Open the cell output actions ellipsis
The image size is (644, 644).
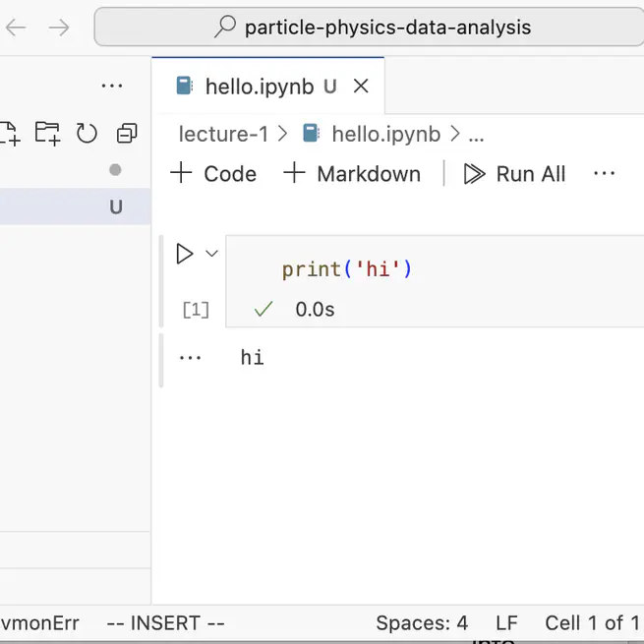[190, 358]
